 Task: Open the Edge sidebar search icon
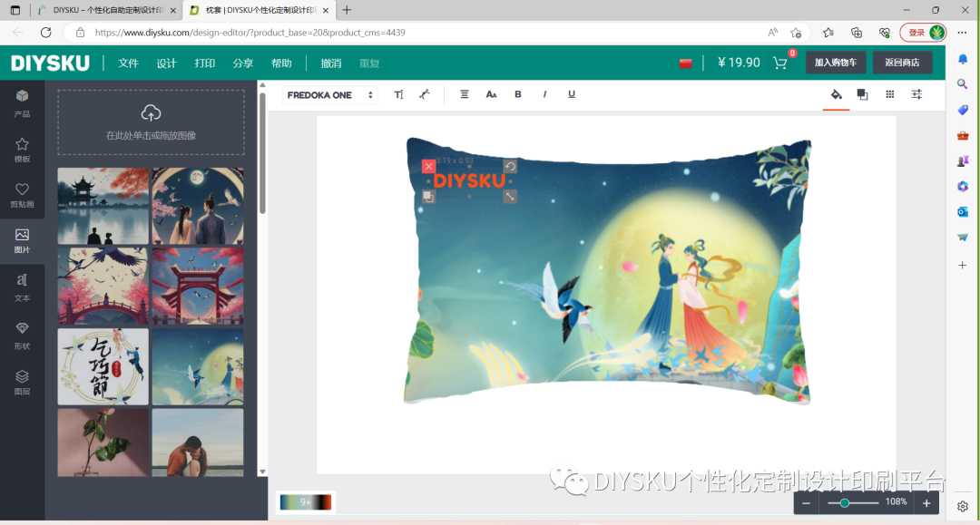click(x=963, y=84)
